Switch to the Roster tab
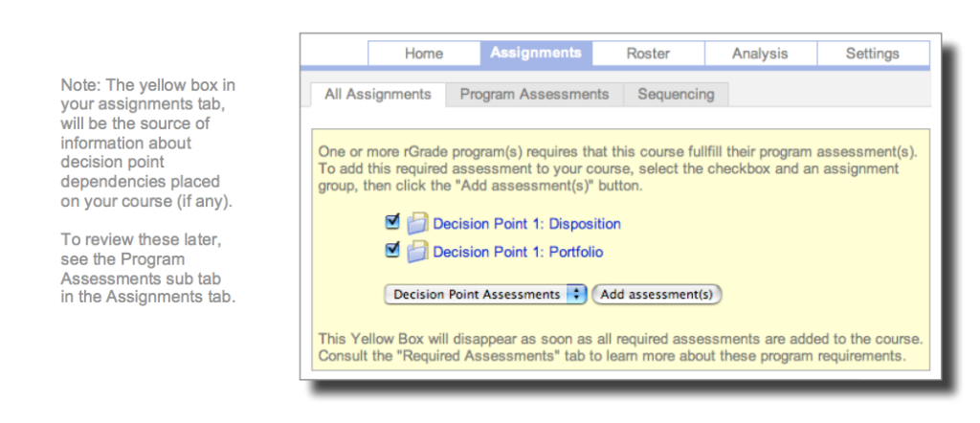The height and width of the screenshot is (423, 980). coord(648,54)
